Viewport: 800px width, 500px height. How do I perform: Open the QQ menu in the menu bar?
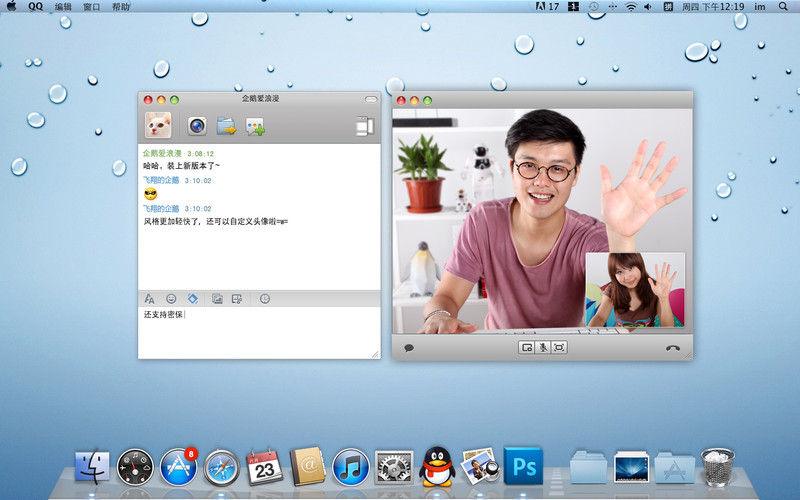36,7
